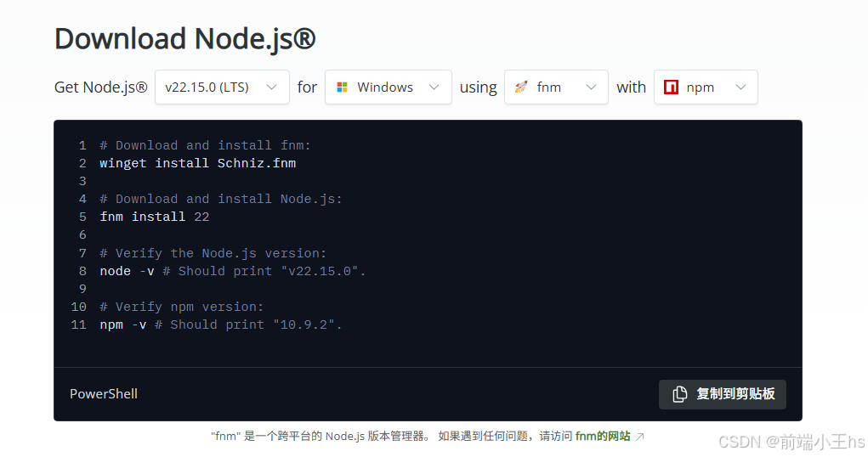Click the red npm logo icon
Screen dimensions: 868x457
tap(671, 87)
